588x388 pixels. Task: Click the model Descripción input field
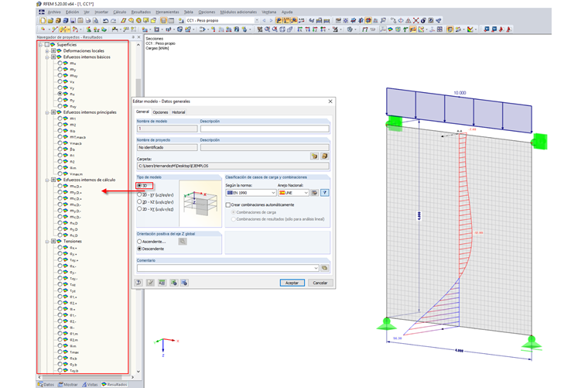tap(265, 129)
